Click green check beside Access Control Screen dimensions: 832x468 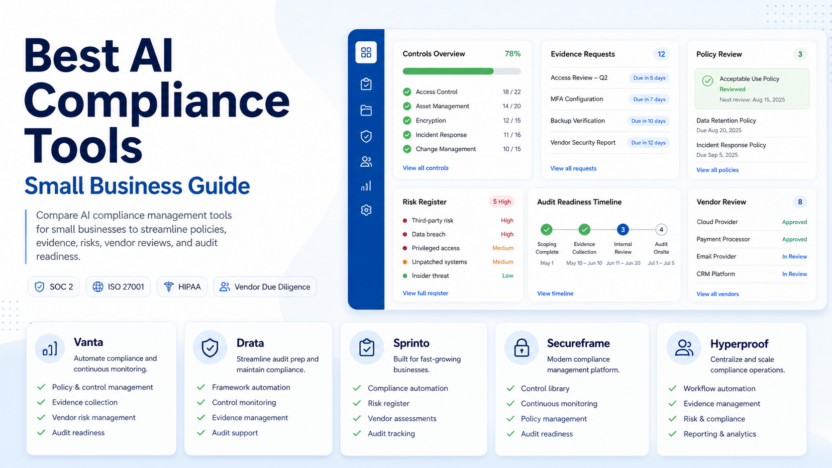[x=407, y=92]
